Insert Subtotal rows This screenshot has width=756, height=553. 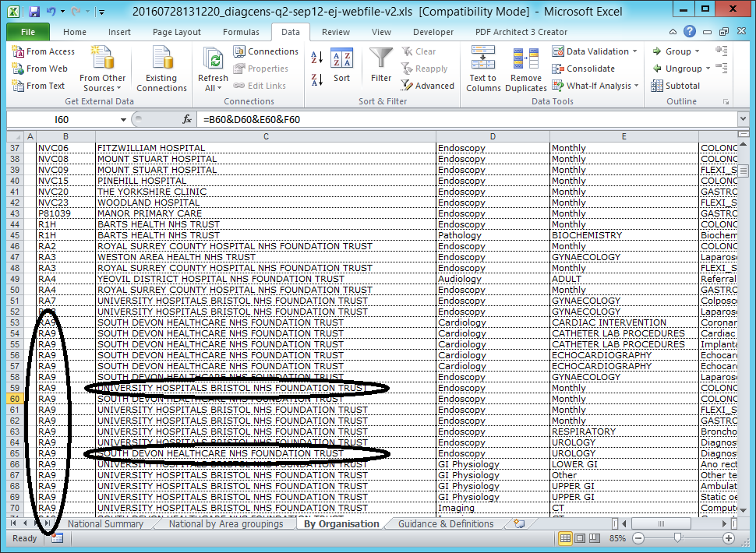(x=675, y=86)
